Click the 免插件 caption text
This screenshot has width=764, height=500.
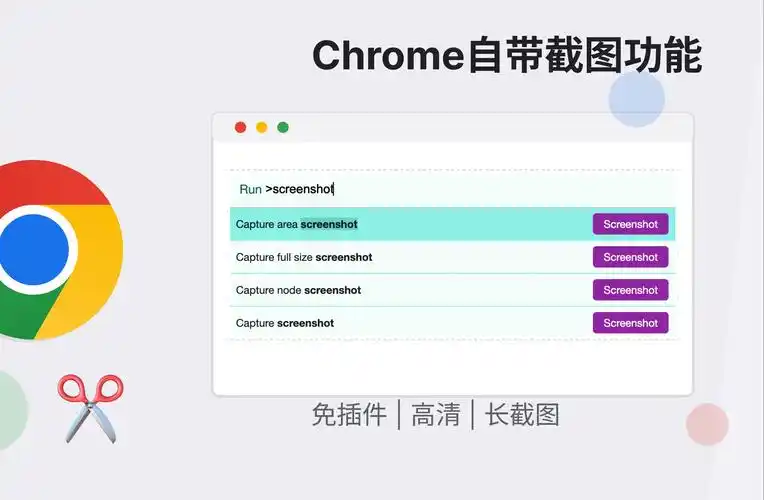[349, 414]
